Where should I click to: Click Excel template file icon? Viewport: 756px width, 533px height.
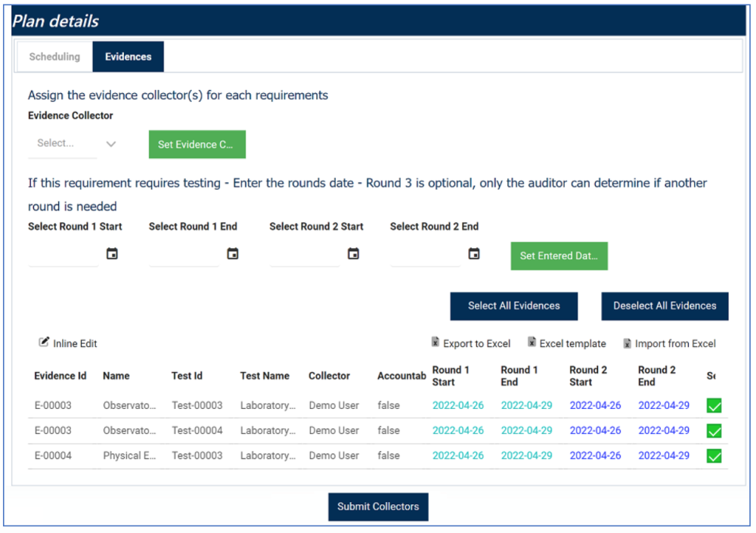click(x=531, y=342)
